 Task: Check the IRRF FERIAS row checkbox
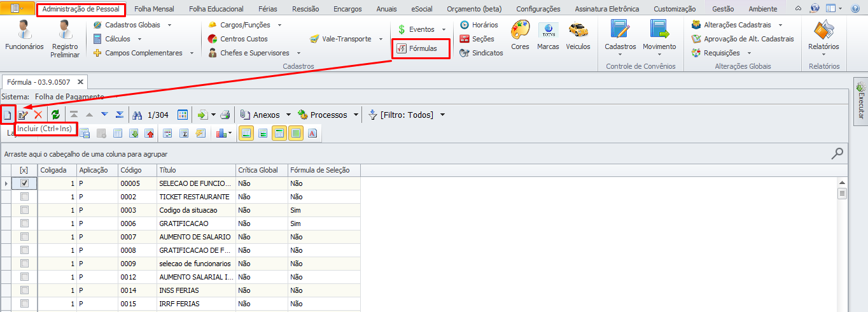click(x=24, y=304)
